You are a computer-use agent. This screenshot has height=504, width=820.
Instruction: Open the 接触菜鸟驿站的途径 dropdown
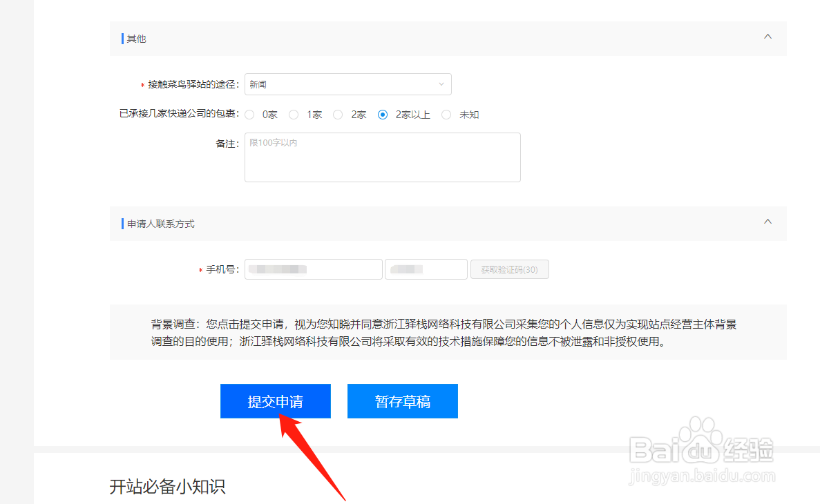tap(347, 84)
